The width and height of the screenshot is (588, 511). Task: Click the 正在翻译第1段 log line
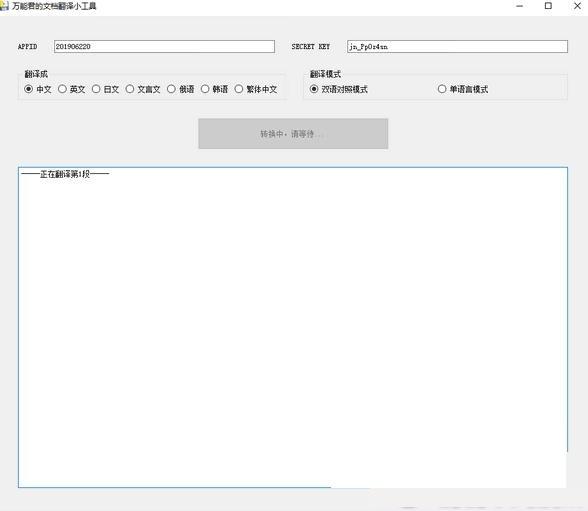coord(65,174)
